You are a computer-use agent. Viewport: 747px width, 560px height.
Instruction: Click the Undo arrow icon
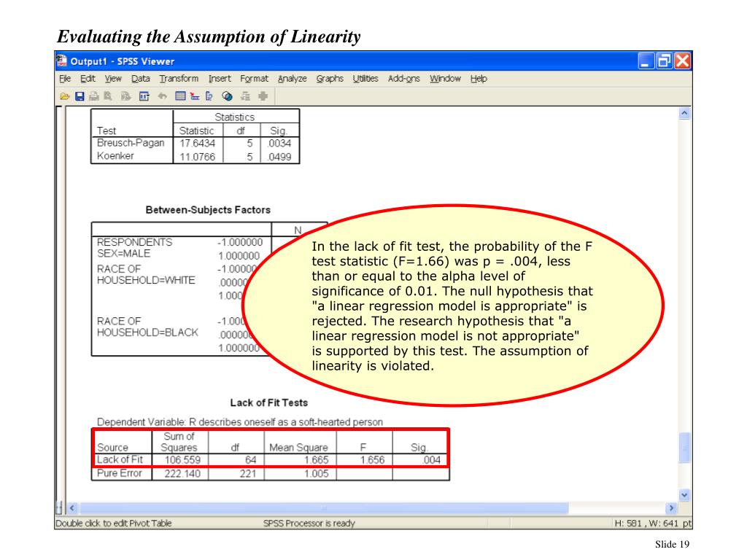click(163, 96)
